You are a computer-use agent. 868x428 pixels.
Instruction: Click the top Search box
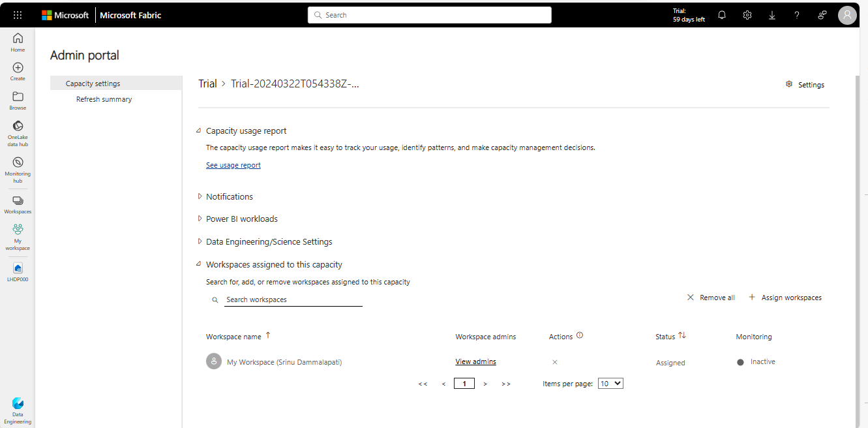click(430, 15)
